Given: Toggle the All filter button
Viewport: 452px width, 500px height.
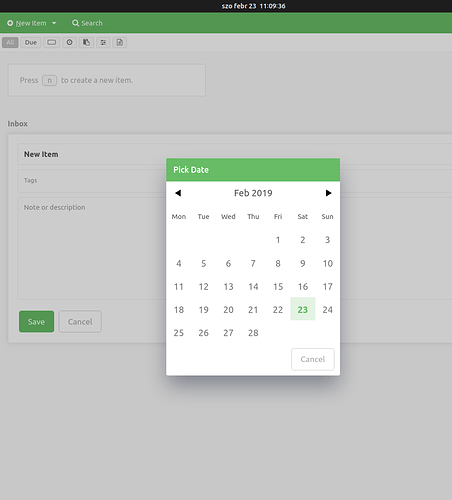Looking at the screenshot, I should coord(10,42).
